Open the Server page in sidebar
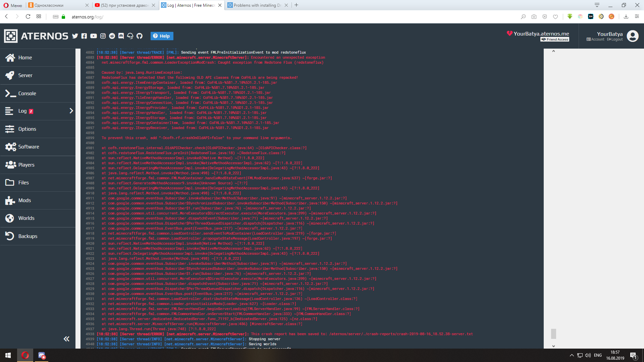The height and width of the screenshot is (362, 644). (38, 75)
